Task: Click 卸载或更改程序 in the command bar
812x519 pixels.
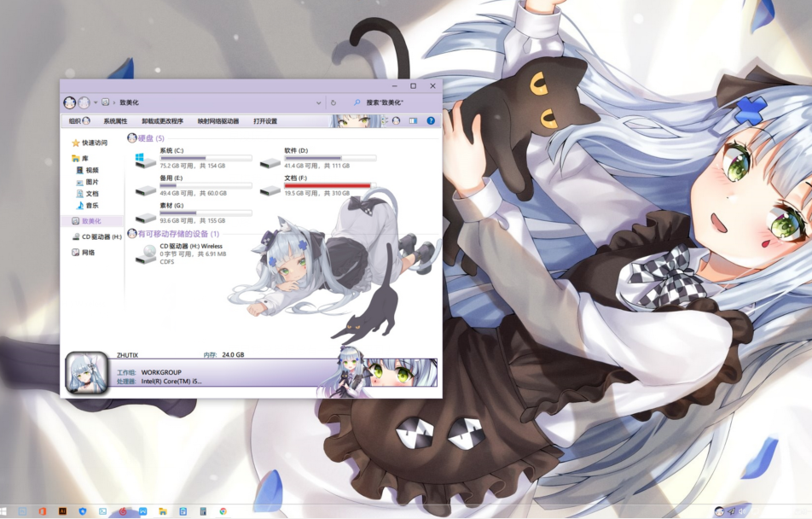Action: click(x=163, y=121)
